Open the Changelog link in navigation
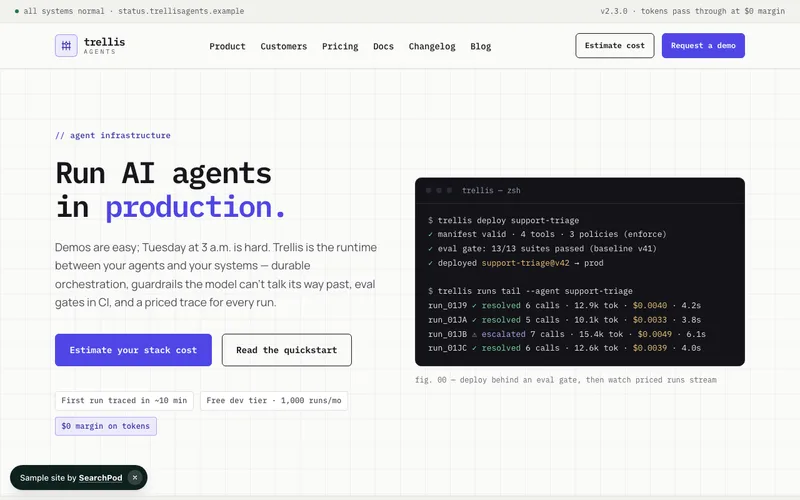 click(432, 46)
